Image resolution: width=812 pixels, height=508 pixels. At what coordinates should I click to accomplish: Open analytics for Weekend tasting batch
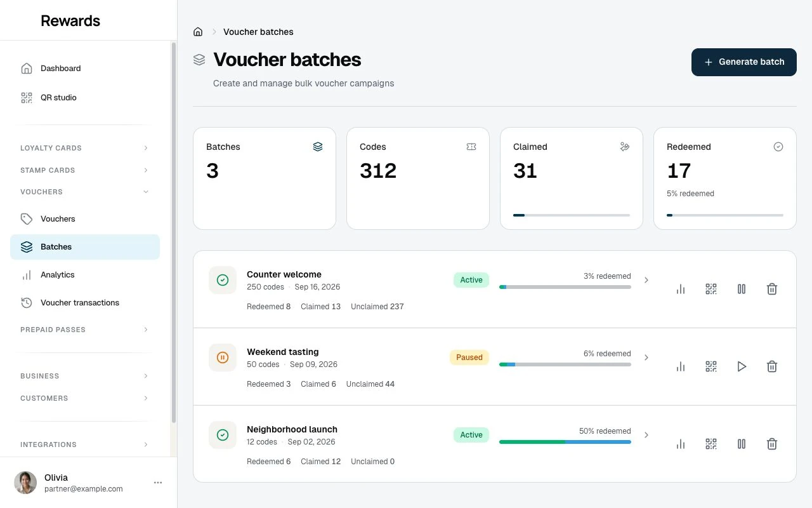[681, 366]
